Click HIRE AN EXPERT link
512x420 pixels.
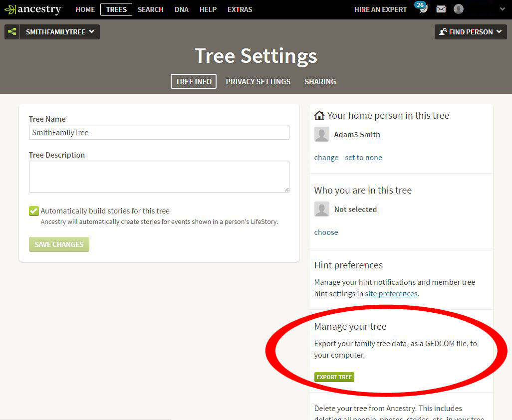click(380, 9)
